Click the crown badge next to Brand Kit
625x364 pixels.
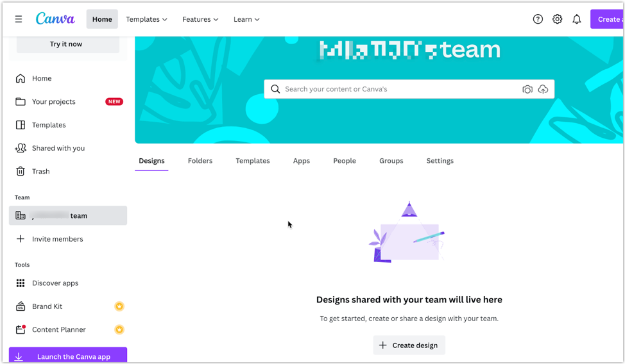tap(119, 306)
